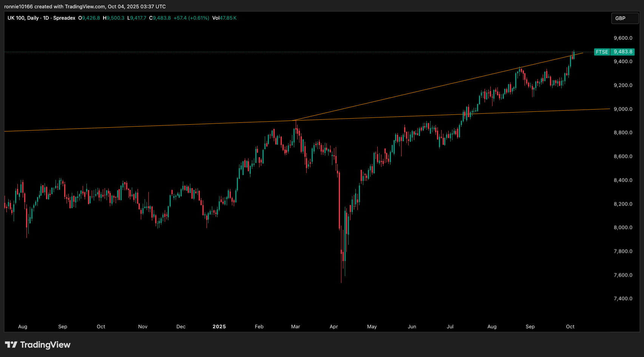
Task: Click the Open value 9,426.8
Action: point(91,18)
